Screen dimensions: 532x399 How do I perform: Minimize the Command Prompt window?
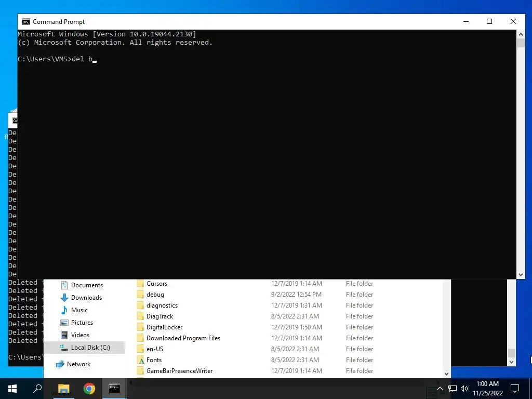click(x=466, y=21)
